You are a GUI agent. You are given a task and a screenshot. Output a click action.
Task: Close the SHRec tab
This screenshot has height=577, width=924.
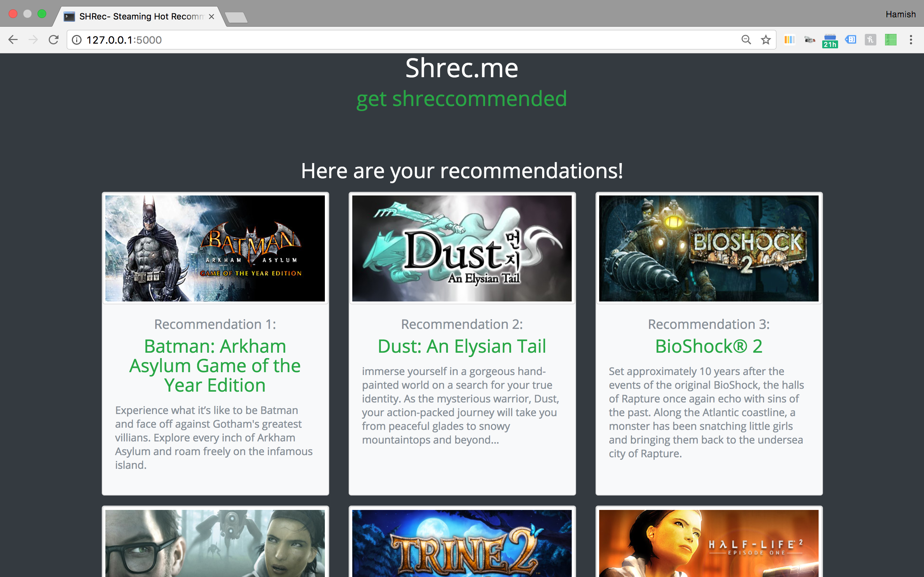pyautogui.click(x=212, y=17)
